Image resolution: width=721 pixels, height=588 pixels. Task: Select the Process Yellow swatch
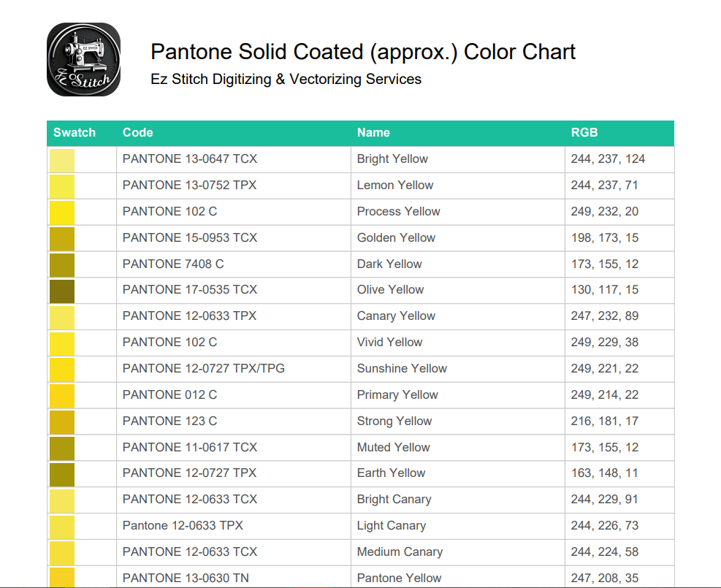61,211
